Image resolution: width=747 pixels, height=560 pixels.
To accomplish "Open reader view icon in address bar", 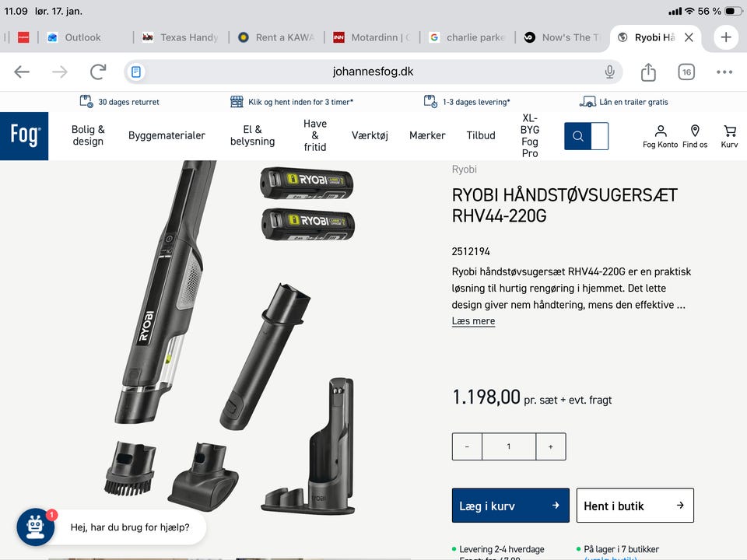I will 136,72.
